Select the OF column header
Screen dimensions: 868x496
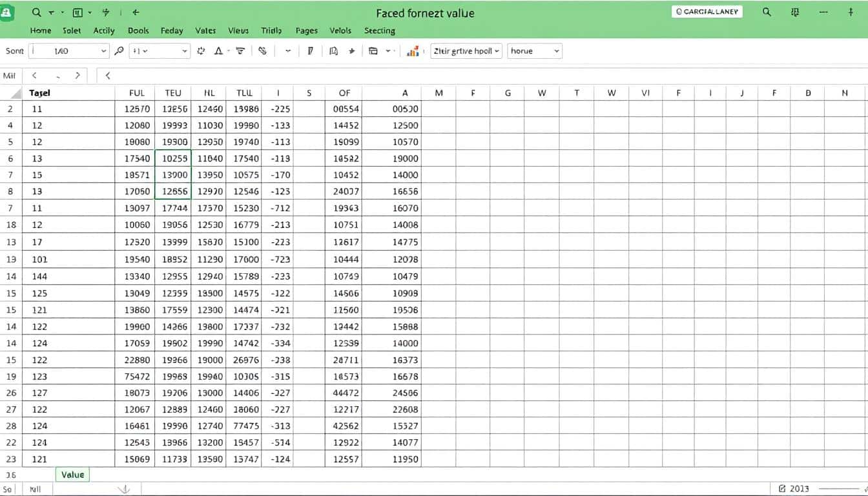(344, 93)
